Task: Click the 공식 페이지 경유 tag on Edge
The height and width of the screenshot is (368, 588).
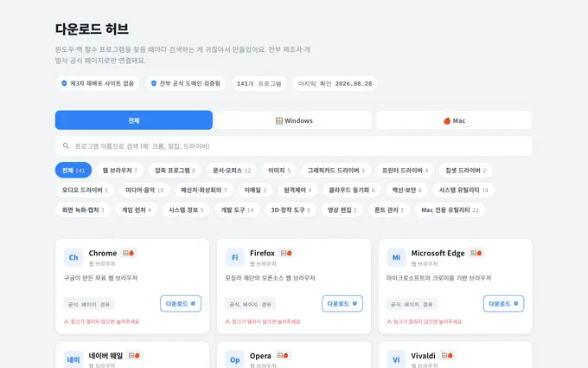Action: [x=412, y=304]
